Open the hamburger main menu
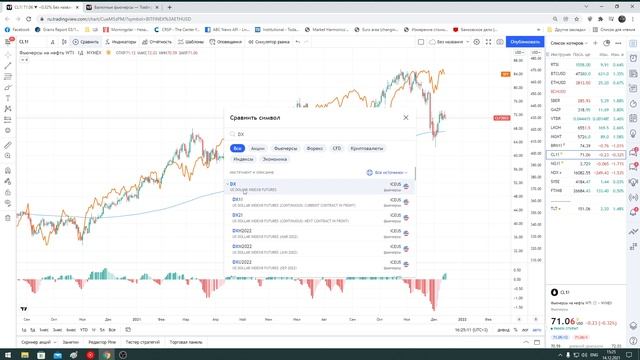640x360 pixels. click(x=8, y=42)
